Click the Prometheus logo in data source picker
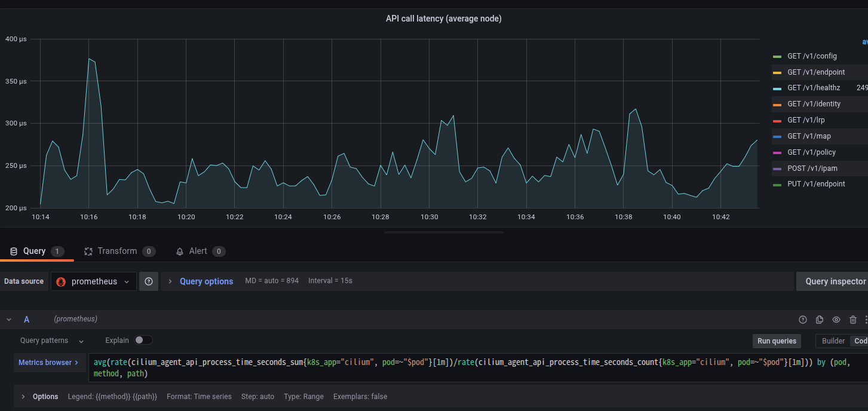 click(61, 281)
